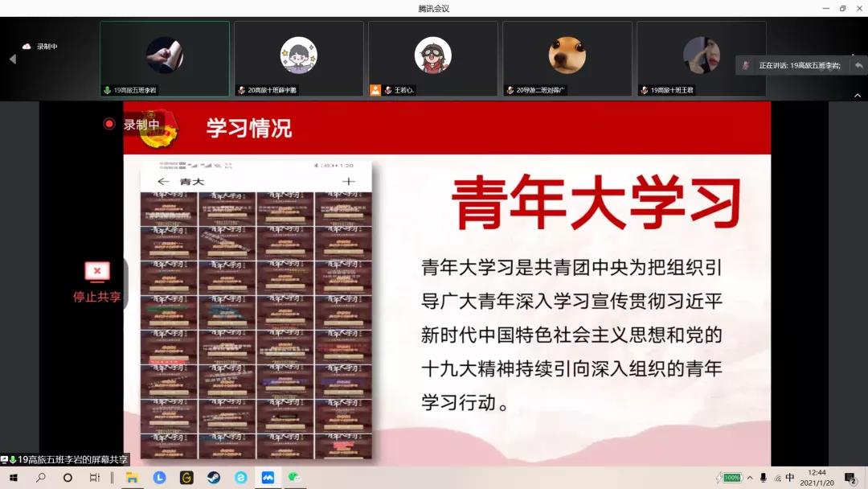
Task: Select participant tile 20高旅十班薛宇鹏
Action: pyautogui.click(x=298, y=59)
